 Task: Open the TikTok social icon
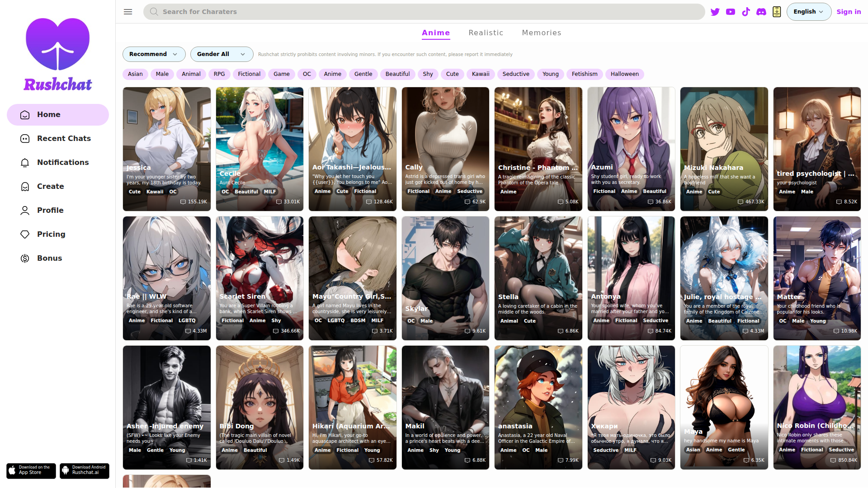click(x=746, y=12)
